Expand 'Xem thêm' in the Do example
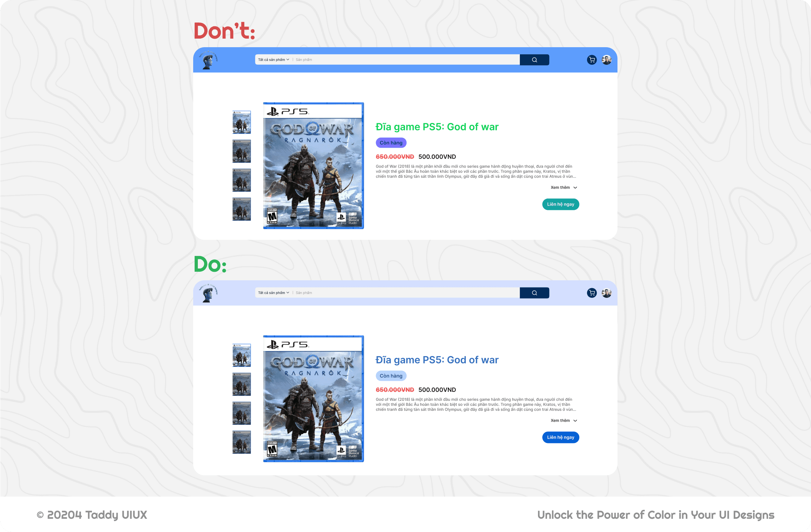The width and height of the screenshot is (811, 532). (x=564, y=420)
